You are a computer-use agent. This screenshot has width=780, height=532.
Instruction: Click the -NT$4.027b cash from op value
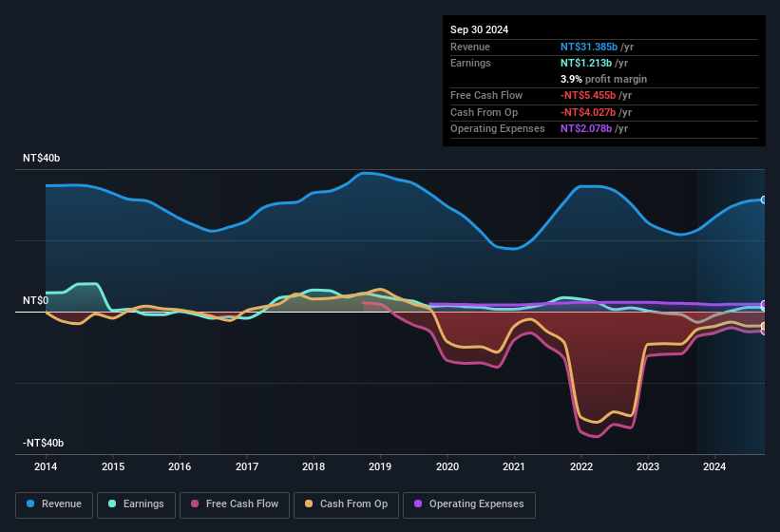[588, 112]
